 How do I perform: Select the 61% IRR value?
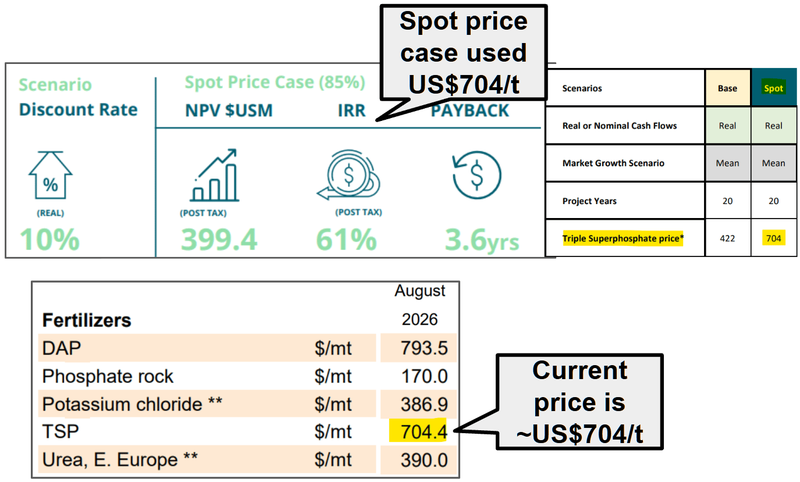(346, 240)
